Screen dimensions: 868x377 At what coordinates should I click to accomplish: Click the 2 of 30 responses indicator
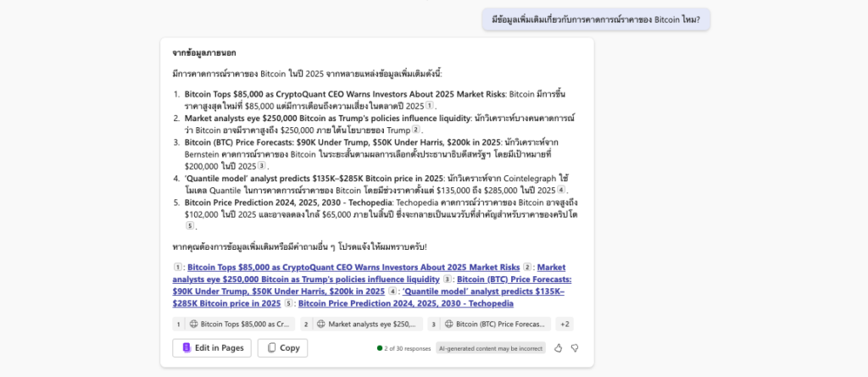coord(403,348)
